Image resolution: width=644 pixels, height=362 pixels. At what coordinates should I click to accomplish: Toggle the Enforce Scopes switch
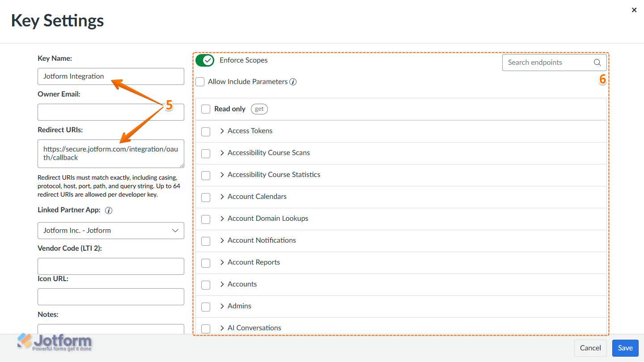pyautogui.click(x=205, y=60)
